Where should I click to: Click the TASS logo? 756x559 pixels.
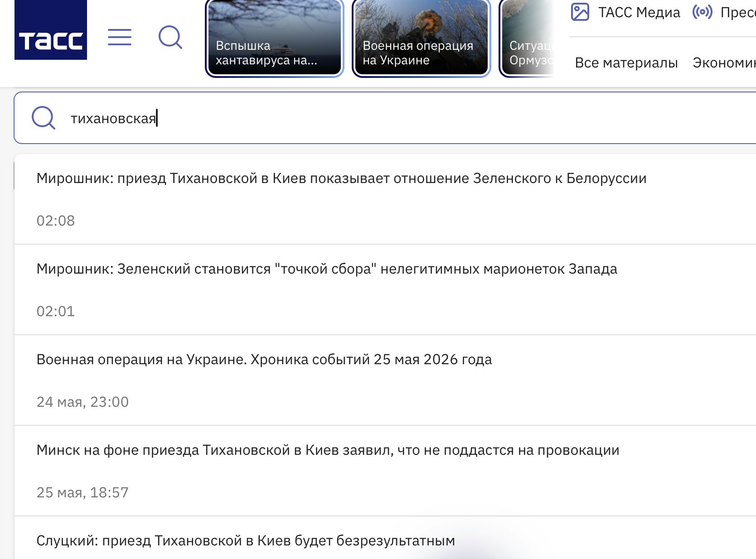[51, 30]
